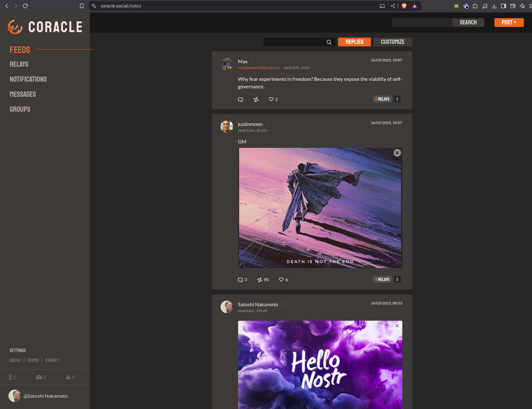Click the top bar search input field

[422, 23]
